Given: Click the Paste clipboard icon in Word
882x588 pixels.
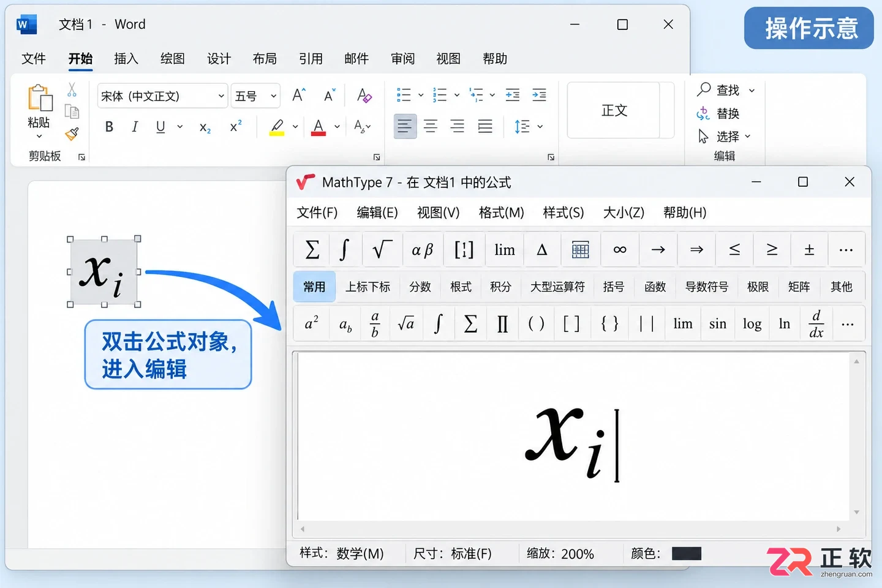Looking at the screenshot, I should click(40, 99).
